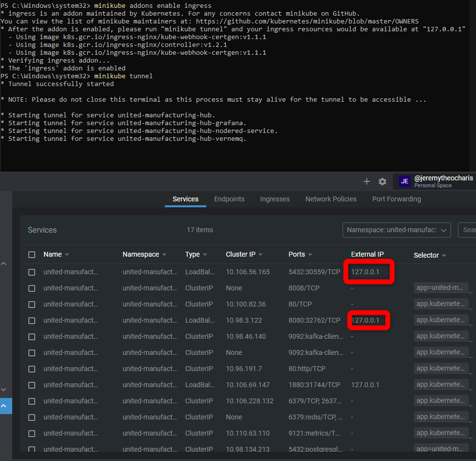Click the JE profile avatar
Viewport: 476px width, 461px height.
405,181
